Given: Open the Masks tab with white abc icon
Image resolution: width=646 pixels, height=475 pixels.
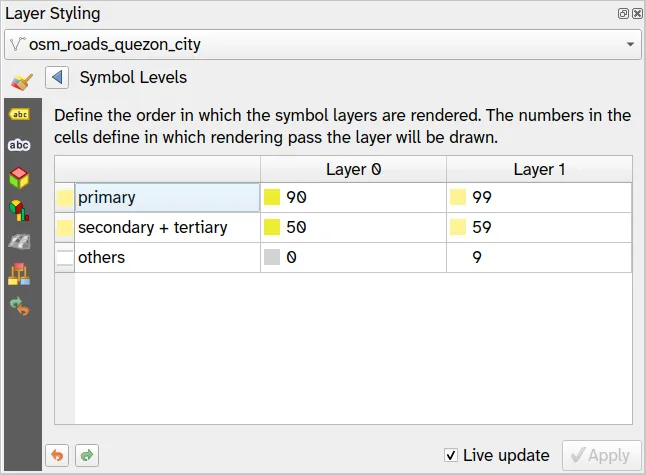Looking at the screenshot, I should click(x=19, y=145).
